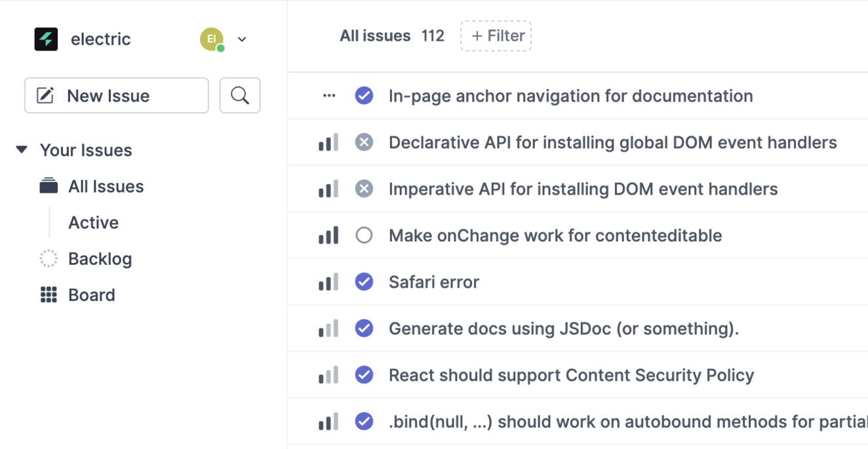Open the Active issues link
Image resolution: width=868 pixels, height=449 pixels.
click(93, 223)
